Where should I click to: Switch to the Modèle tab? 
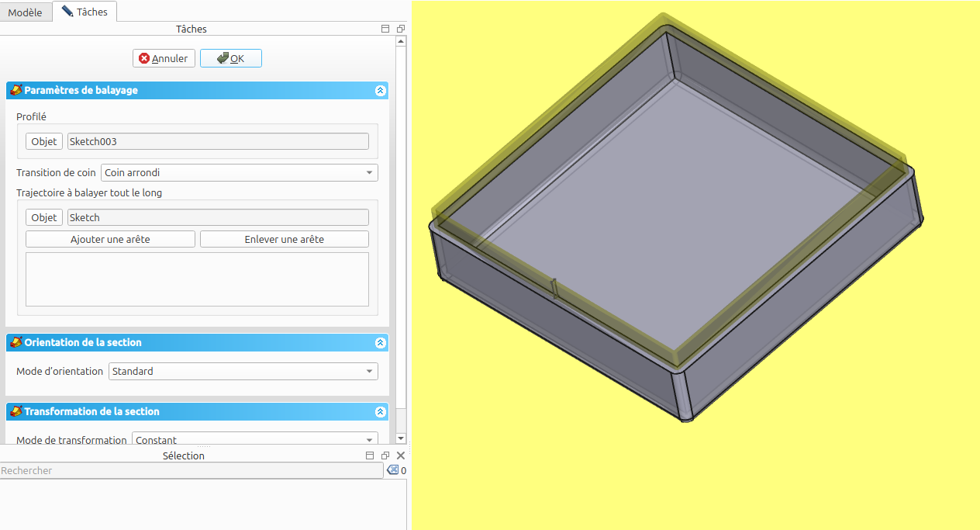(x=26, y=12)
